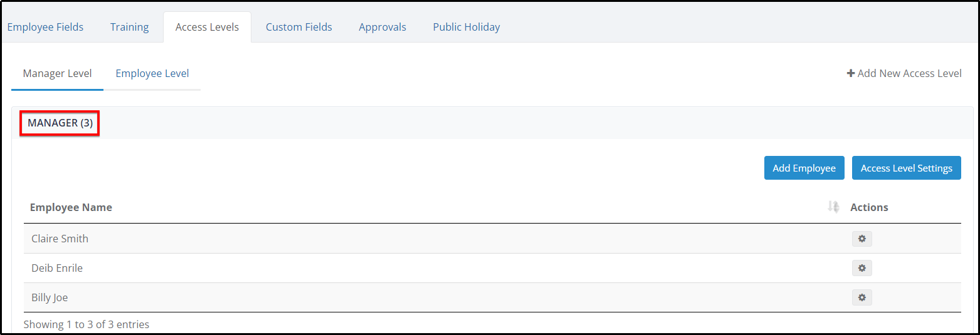This screenshot has width=980, height=335.
Task: Open the actions gear for Deib Enrile
Action: tap(861, 268)
